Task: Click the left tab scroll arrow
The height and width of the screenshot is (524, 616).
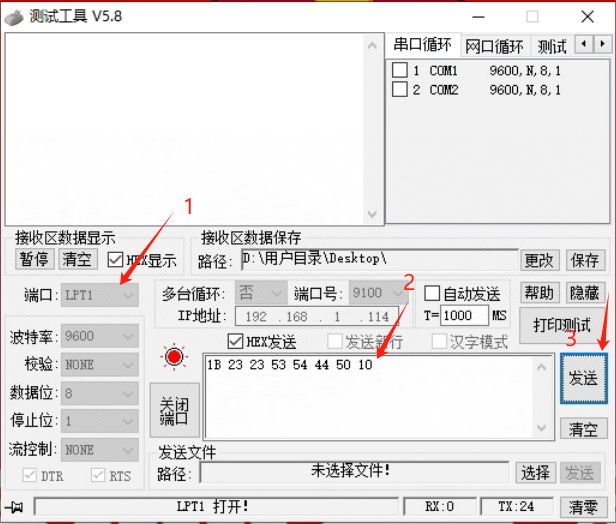Action: click(584, 44)
